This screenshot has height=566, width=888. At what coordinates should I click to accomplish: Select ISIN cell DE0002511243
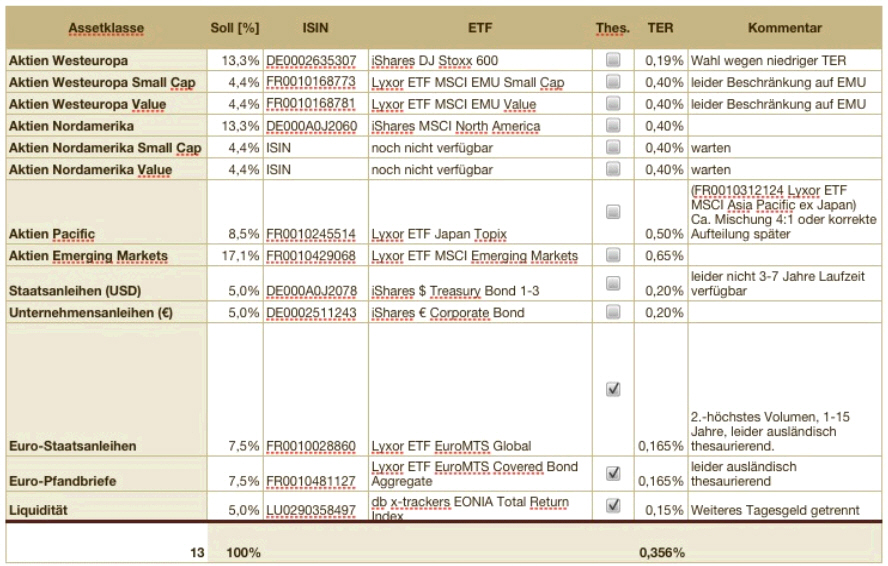click(x=315, y=313)
